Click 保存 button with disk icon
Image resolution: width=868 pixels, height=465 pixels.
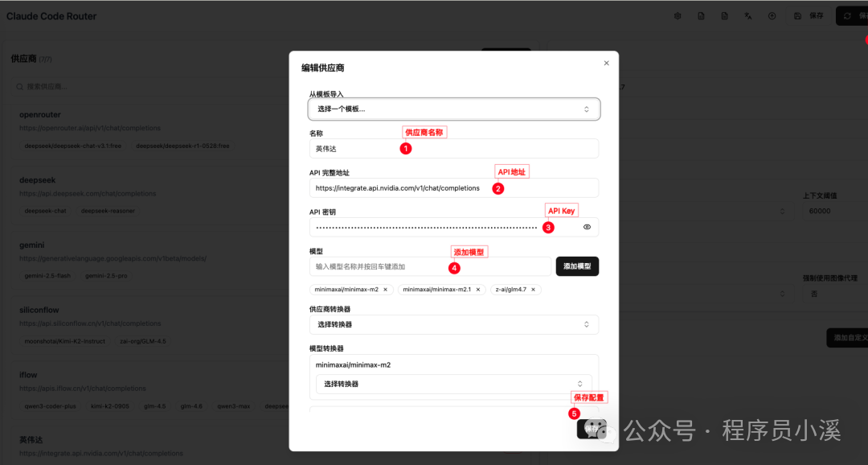tap(809, 16)
